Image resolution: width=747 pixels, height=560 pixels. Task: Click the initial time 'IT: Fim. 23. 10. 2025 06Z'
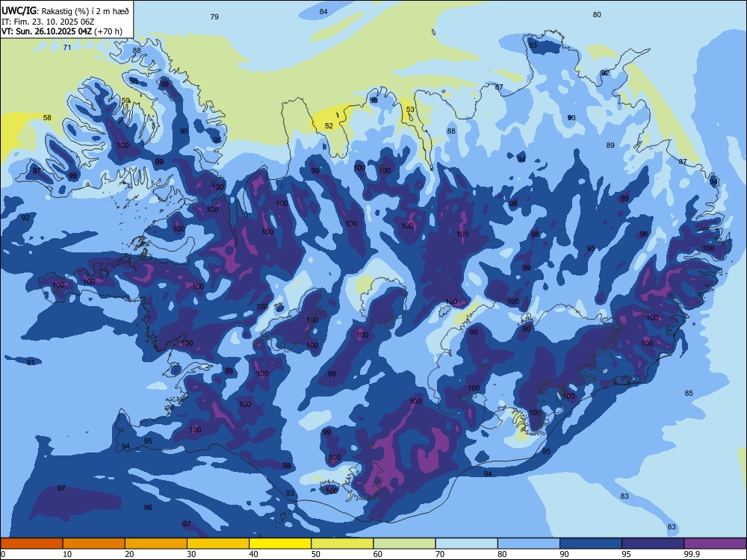click(48, 22)
